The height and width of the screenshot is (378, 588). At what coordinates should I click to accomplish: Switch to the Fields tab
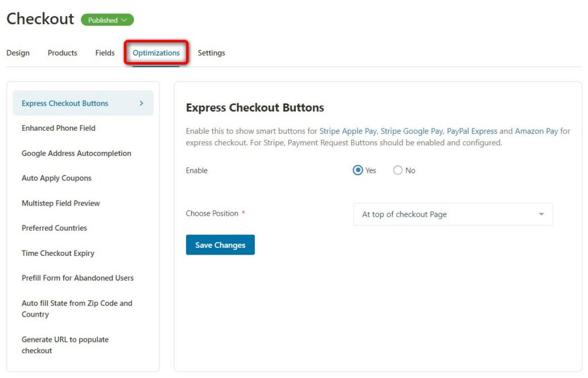coord(105,53)
